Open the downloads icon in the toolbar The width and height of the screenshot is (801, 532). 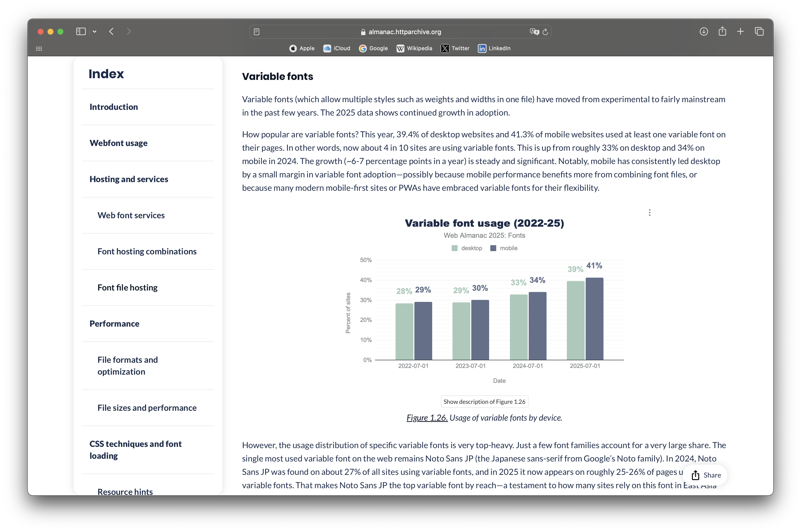(703, 32)
